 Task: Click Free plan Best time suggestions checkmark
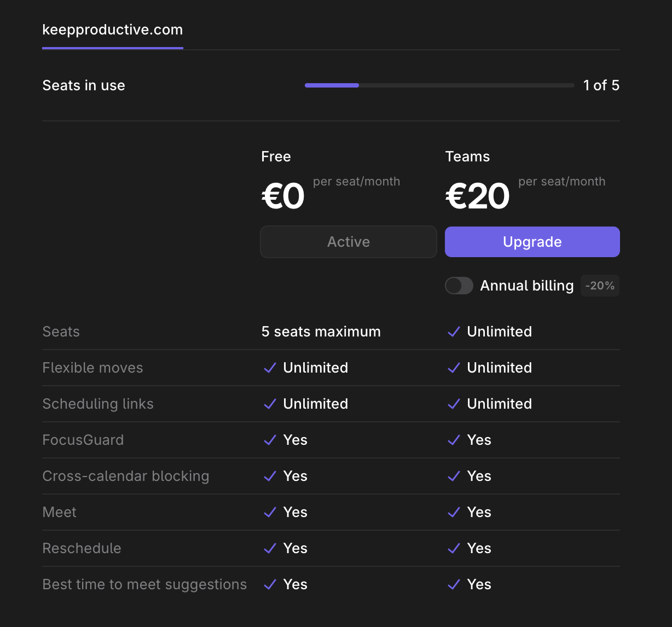270,584
